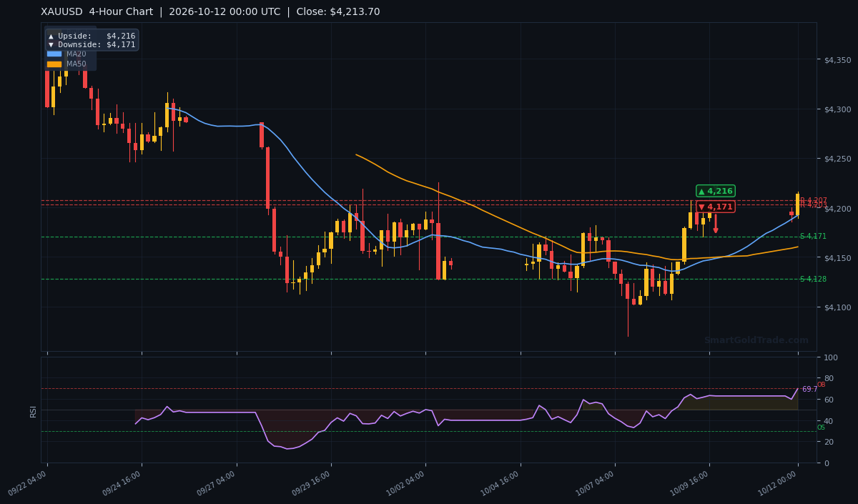Click the $4,300 price axis label
The width and height of the screenshot is (858, 504).
click(837, 109)
